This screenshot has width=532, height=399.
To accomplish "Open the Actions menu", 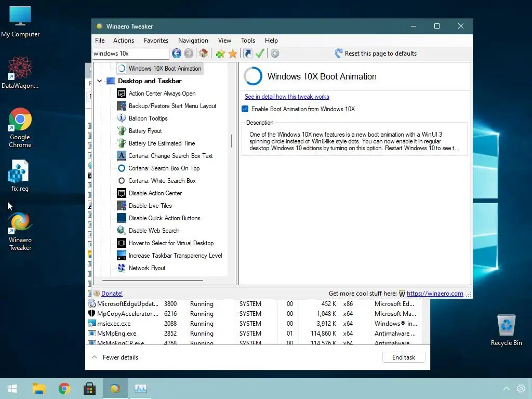I will (124, 41).
